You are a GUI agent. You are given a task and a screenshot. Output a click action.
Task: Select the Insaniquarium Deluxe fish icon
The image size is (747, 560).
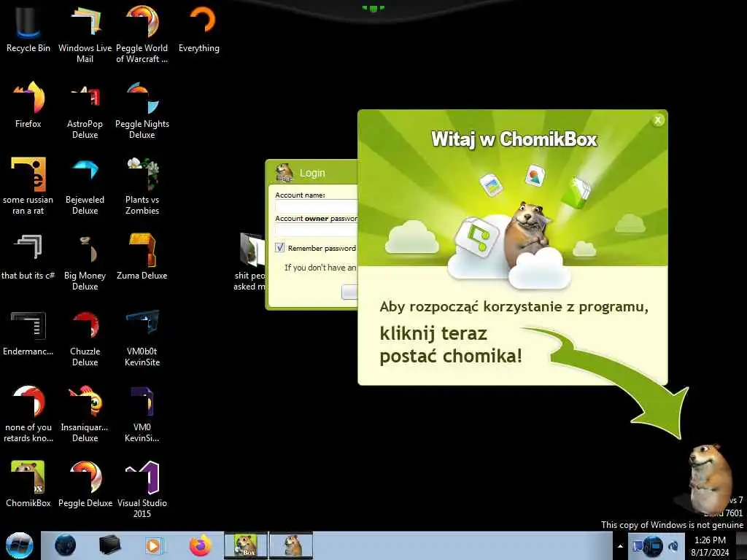(x=85, y=413)
